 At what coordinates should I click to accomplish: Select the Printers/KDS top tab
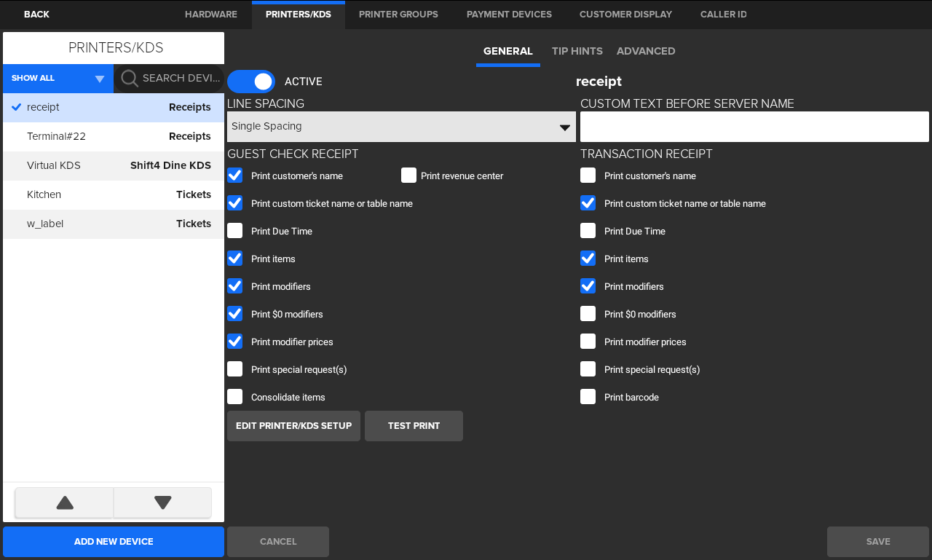pos(299,15)
